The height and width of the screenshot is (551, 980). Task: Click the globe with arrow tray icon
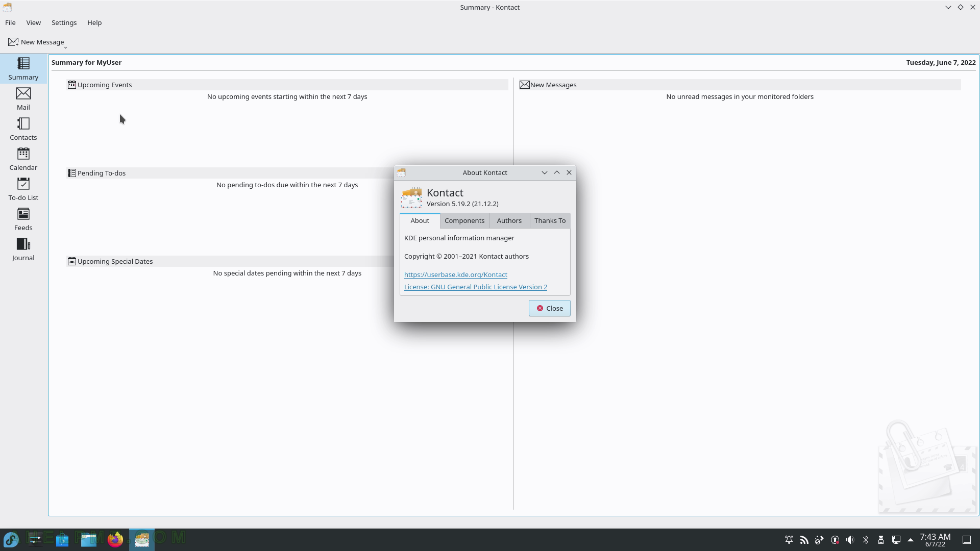(x=819, y=540)
